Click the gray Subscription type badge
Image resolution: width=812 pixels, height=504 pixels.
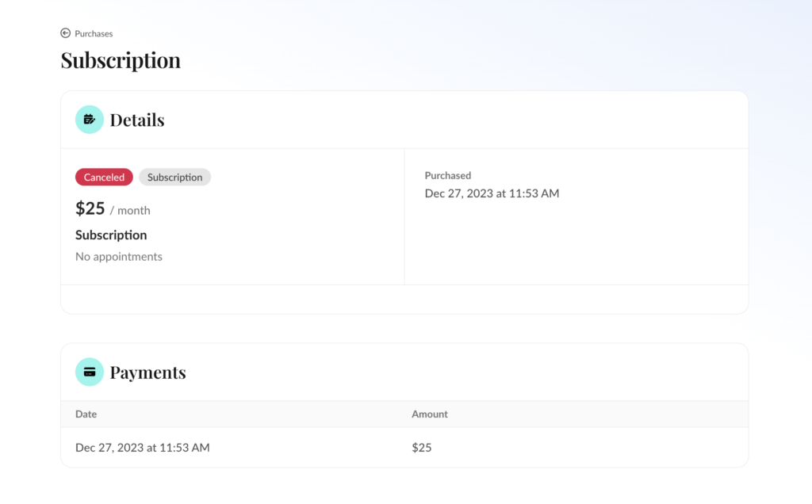tap(174, 178)
